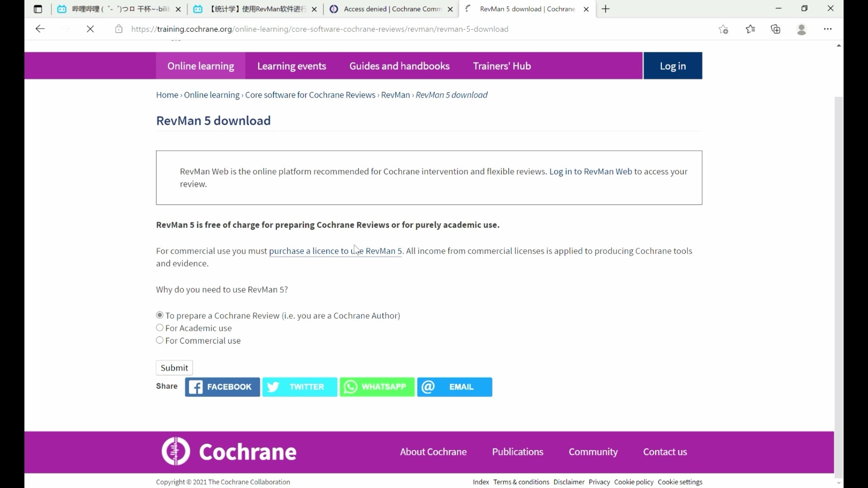Click the Submit button
The image size is (868, 488).
175,368
